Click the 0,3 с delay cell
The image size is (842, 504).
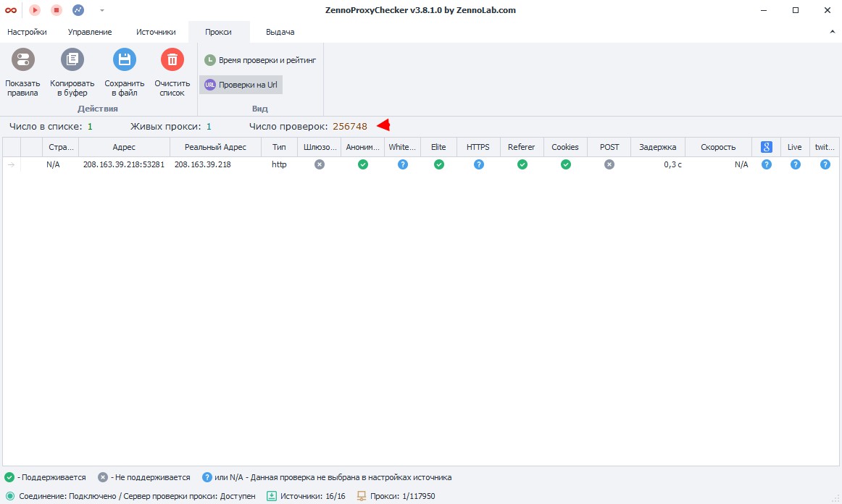click(x=672, y=165)
